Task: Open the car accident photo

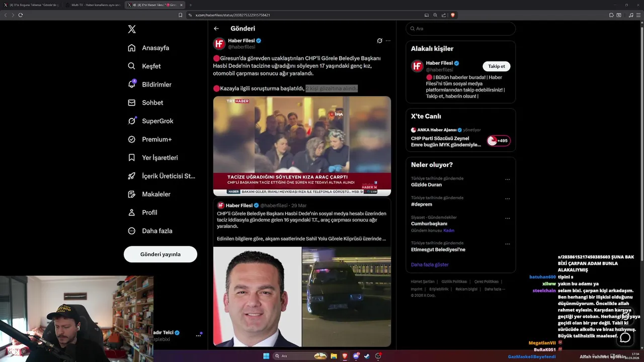Action: coord(347,297)
